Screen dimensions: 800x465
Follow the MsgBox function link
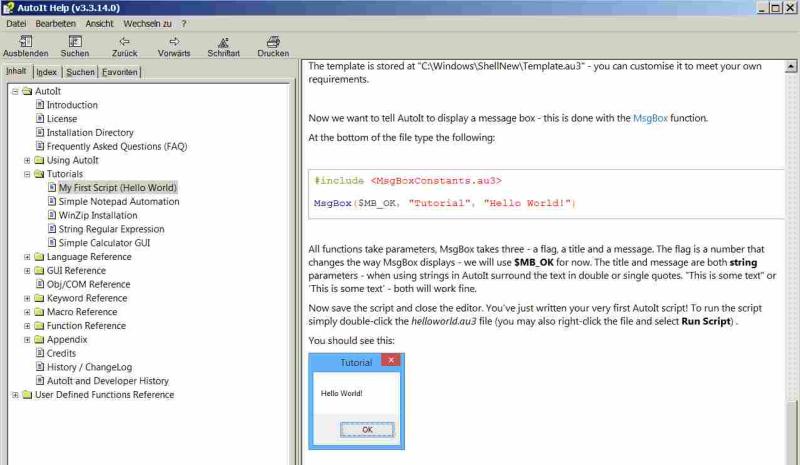coord(650,118)
